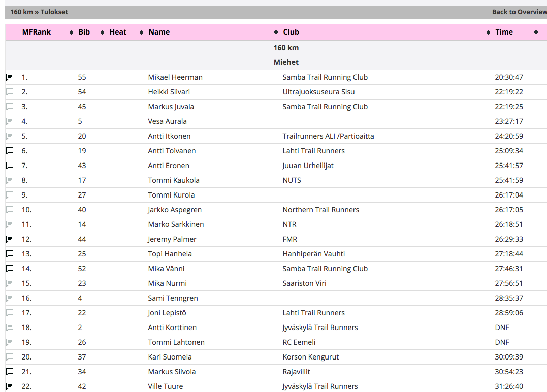Select the name Ville Tuure

click(x=166, y=386)
